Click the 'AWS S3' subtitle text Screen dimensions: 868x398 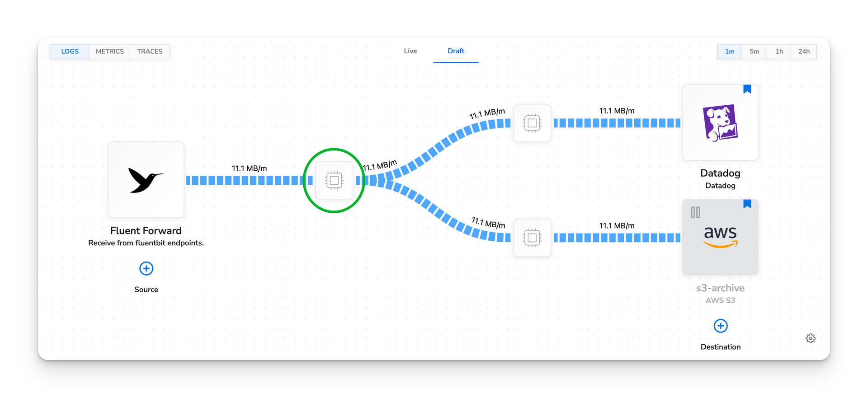coord(720,300)
